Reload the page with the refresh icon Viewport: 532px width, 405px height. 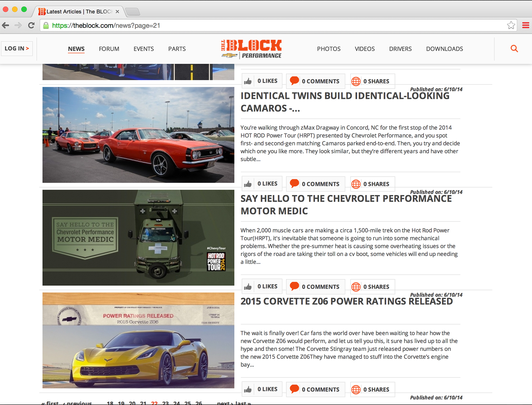[x=31, y=26]
